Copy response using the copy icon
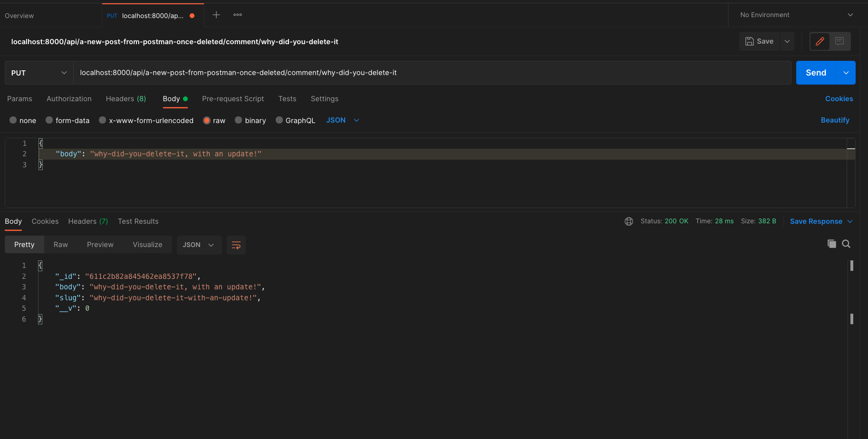This screenshot has height=439, width=868. pyautogui.click(x=831, y=244)
